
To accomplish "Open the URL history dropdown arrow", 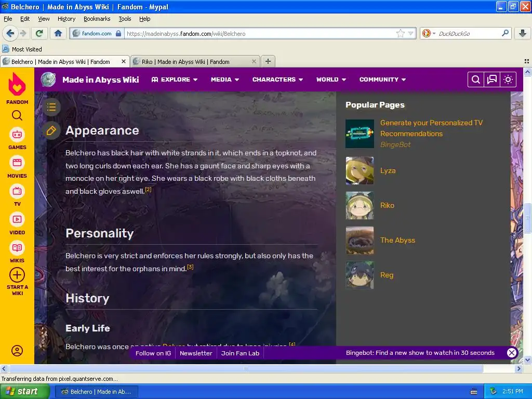I will coord(410,33).
